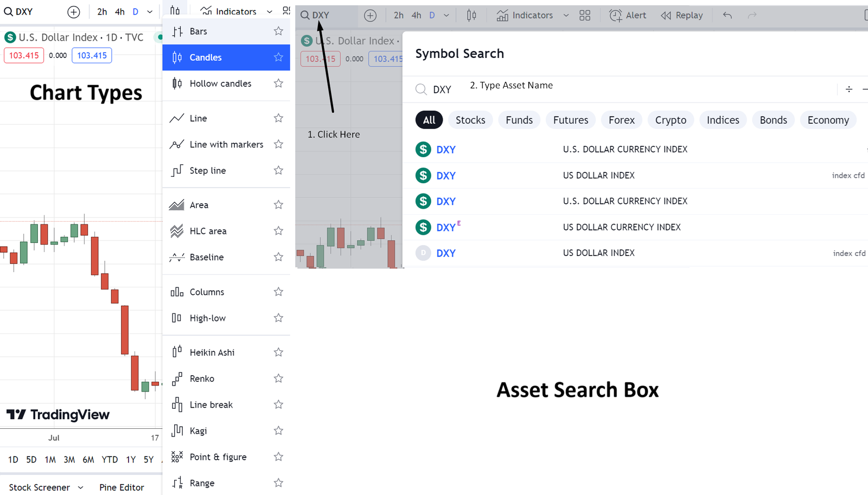Image resolution: width=868 pixels, height=495 pixels.
Task: Open the Stock Screener panel
Action: [39, 487]
